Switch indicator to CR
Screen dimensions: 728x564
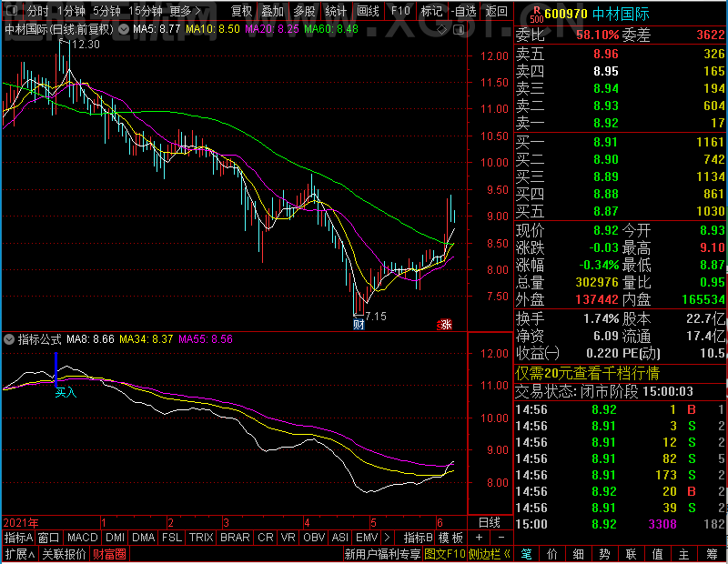coord(266,538)
